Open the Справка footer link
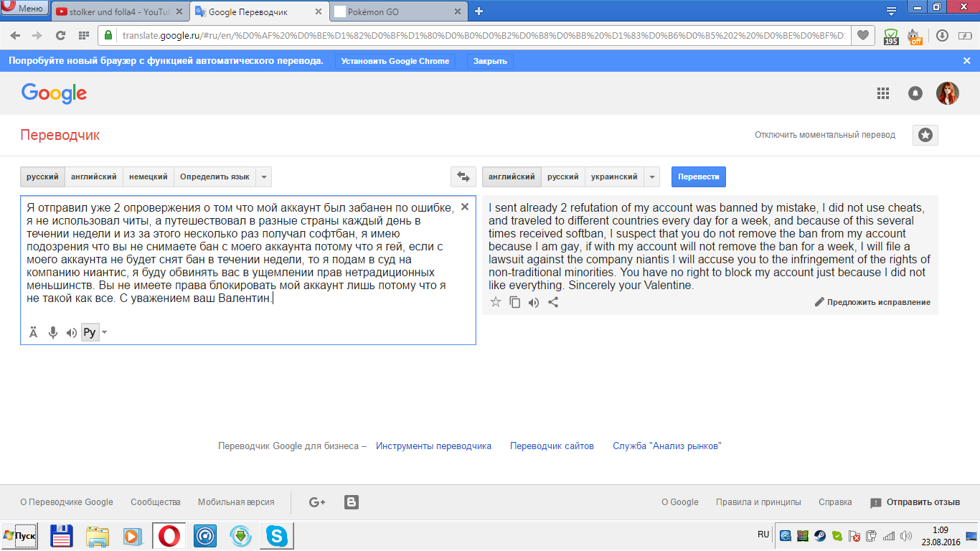 pos(835,502)
